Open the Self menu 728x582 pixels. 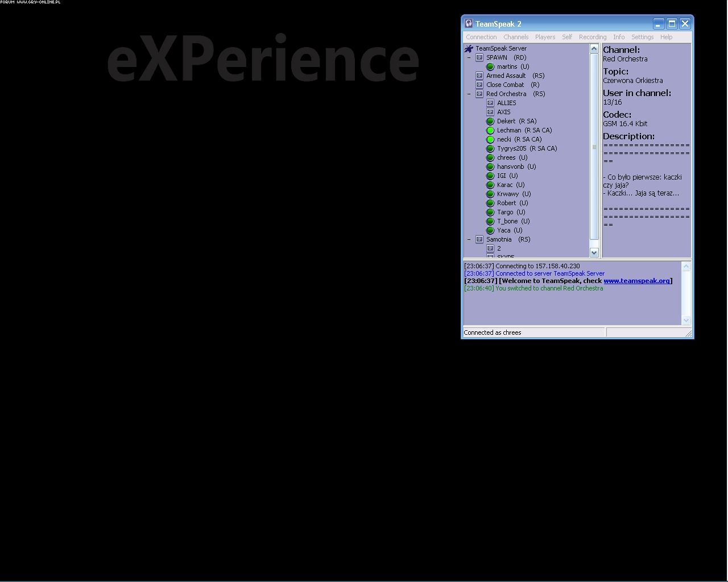coord(567,37)
